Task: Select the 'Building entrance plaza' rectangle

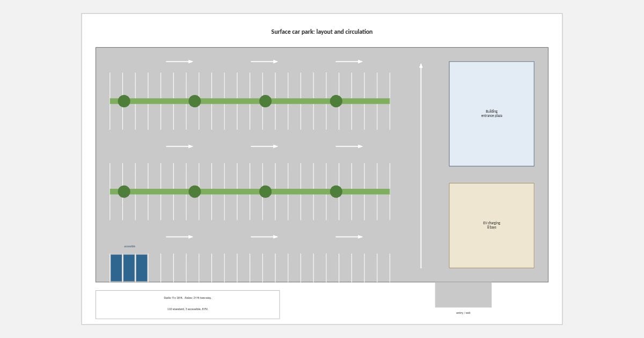Action: pos(492,114)
